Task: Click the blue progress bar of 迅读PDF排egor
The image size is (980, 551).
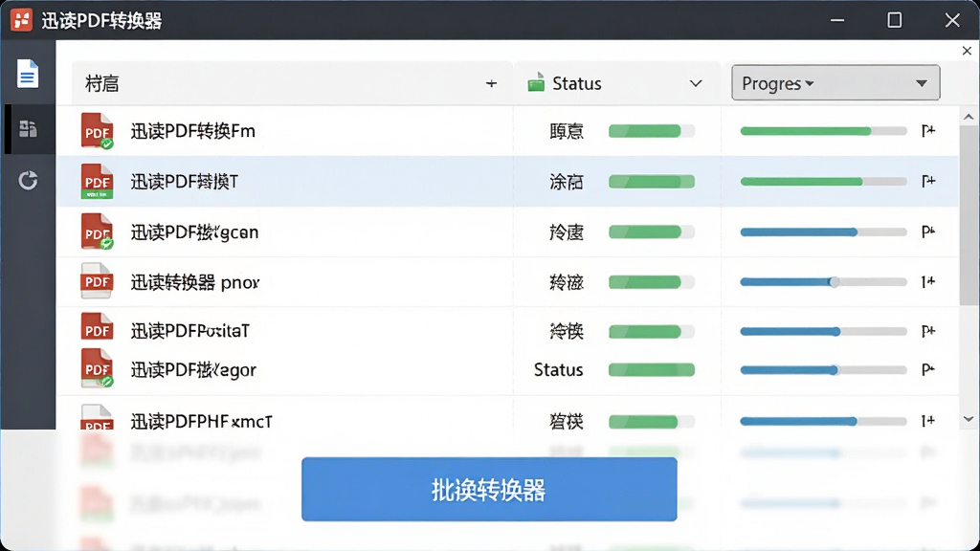Action: (823, 370)
